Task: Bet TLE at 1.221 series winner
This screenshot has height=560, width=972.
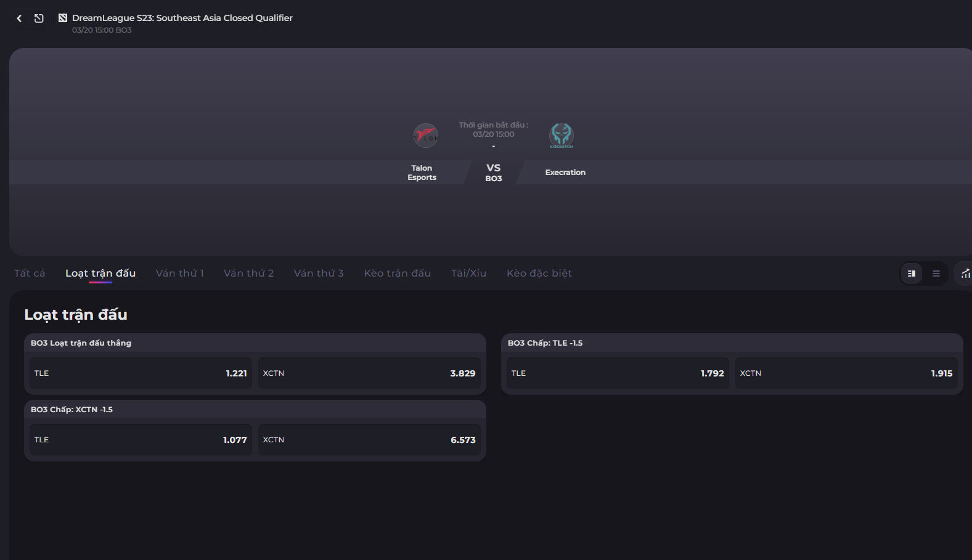Action: click(x=141, y=373)
